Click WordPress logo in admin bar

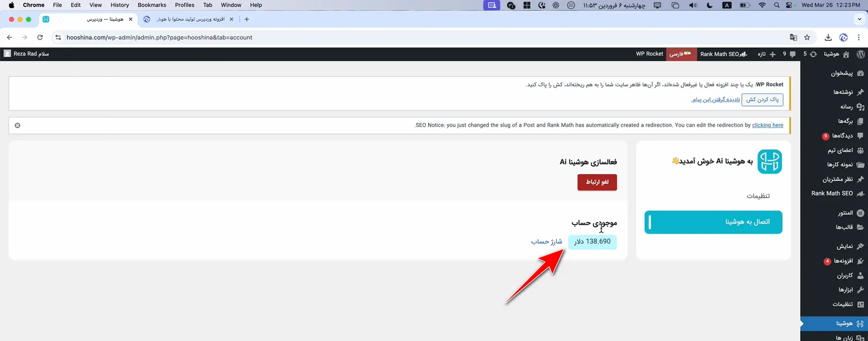coord(860,54)
